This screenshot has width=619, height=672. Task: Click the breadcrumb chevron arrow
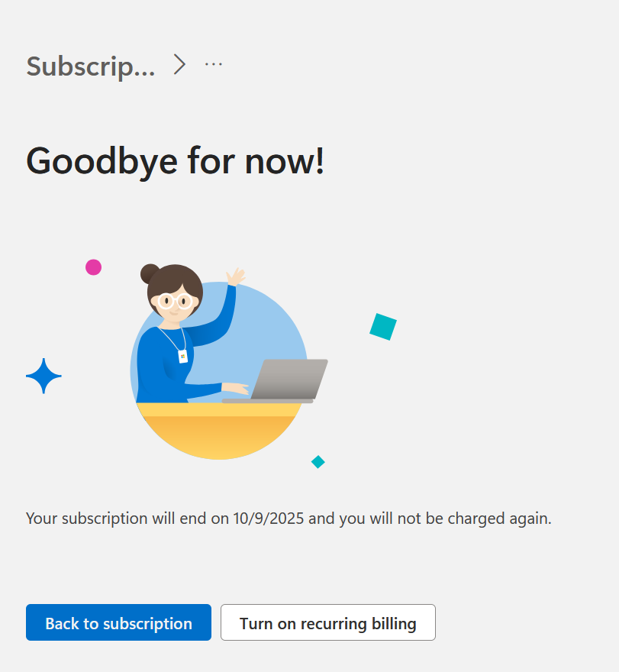tap(179, 65)
